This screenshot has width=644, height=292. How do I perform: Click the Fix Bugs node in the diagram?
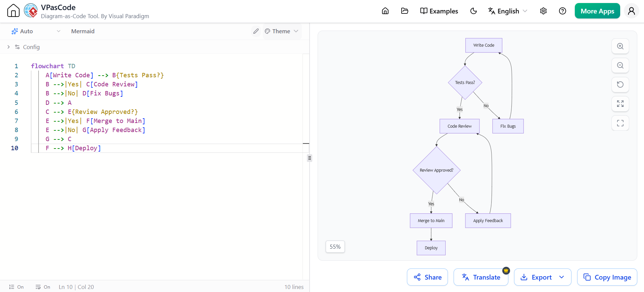coord(508,126)
